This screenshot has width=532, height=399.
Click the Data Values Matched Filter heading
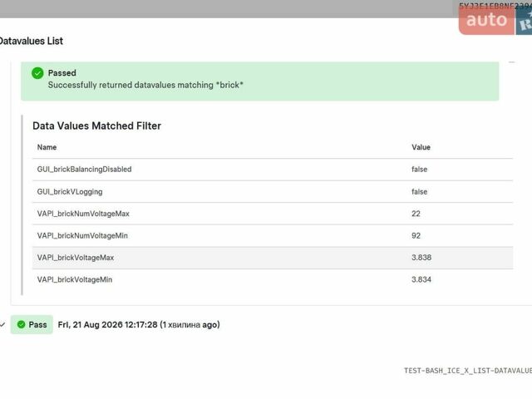[x=96, y=126]
